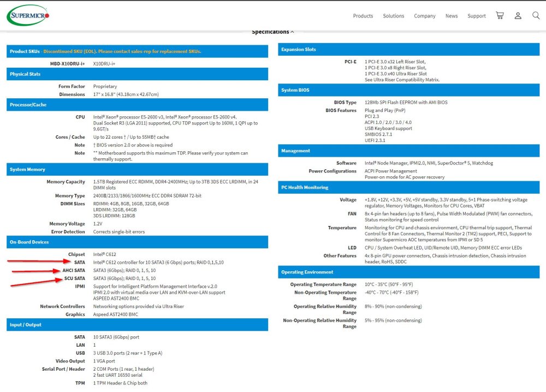The image size is (546, 392).
Task: Click the FAN label
Action: pos(352,213)
